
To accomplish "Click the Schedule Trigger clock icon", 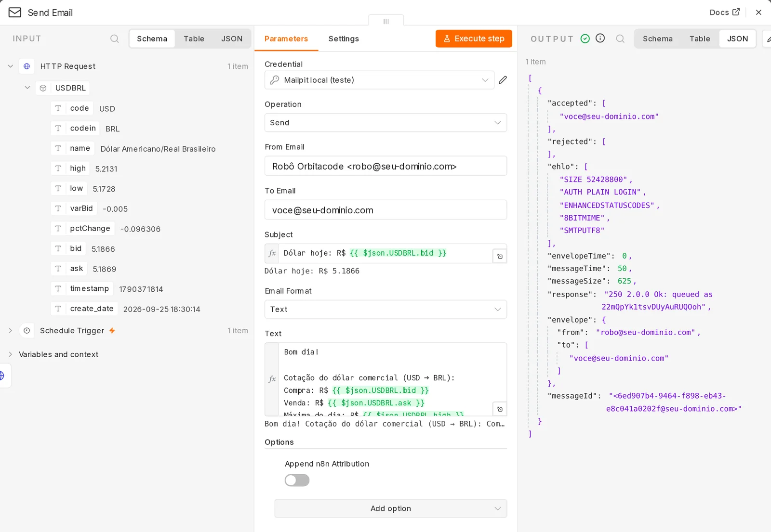I will point(27,330).
